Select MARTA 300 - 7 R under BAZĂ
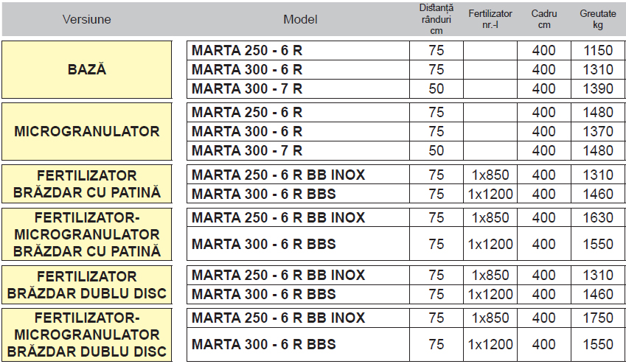The height and width of the screenshot is (364, 626). click(247, 89)
